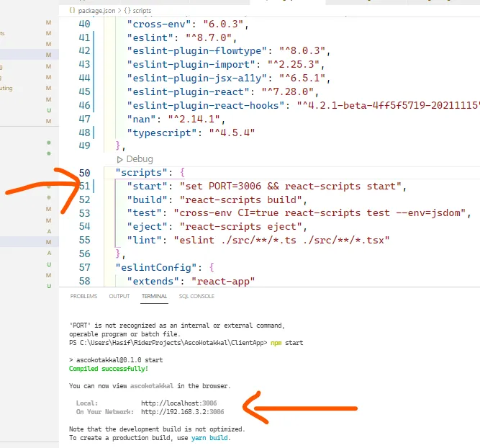Click "yarn build" text in the terminal
Screen dimensions: 480x448
[209, 438]
